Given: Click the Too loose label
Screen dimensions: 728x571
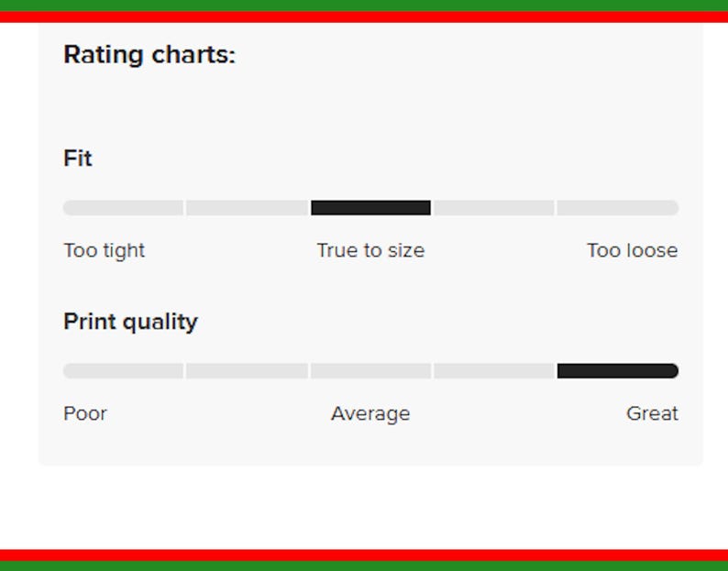Looking at the screenshot, I should click(x=633, y=251).
